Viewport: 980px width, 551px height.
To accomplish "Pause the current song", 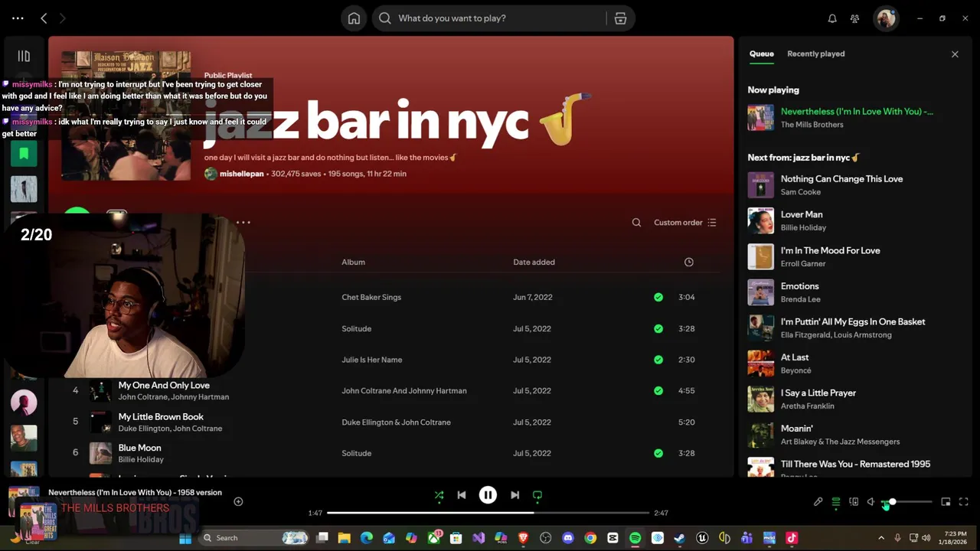I will pyautogui.click(x=488, y=495).
